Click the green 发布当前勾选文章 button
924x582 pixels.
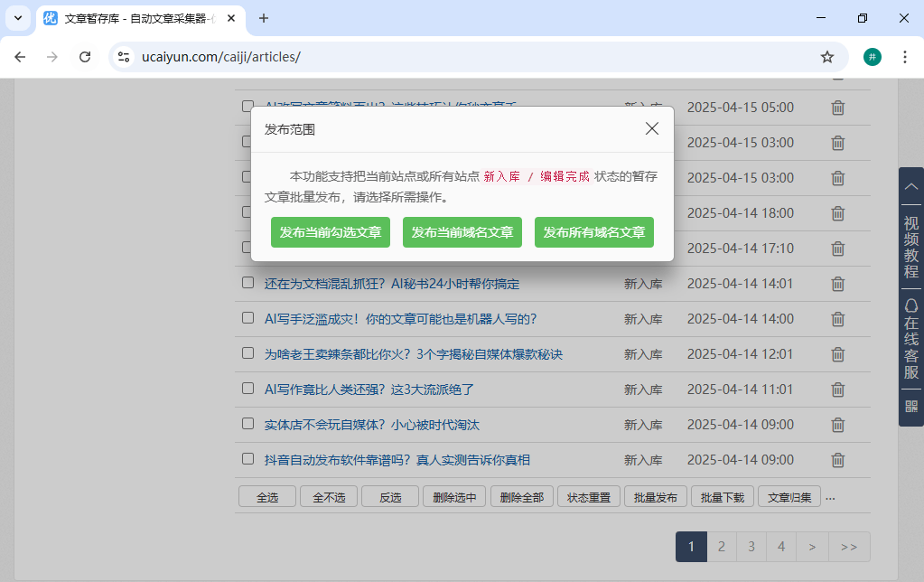tap(330, 231)
